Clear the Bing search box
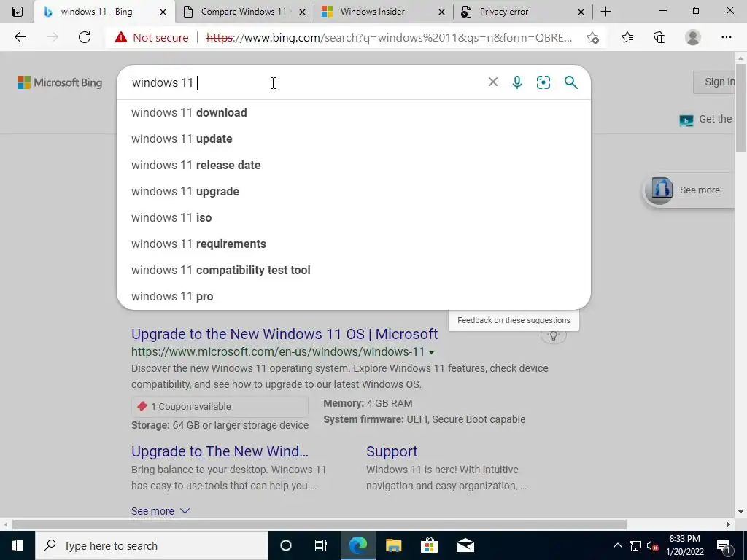 click(x=493, y=82)
